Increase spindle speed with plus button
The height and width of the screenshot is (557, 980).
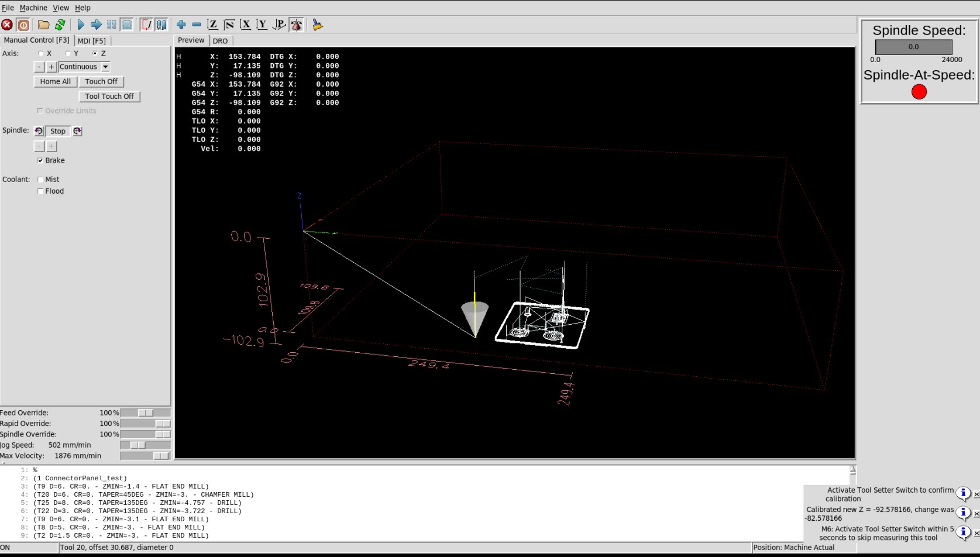[x=51, y=146]
